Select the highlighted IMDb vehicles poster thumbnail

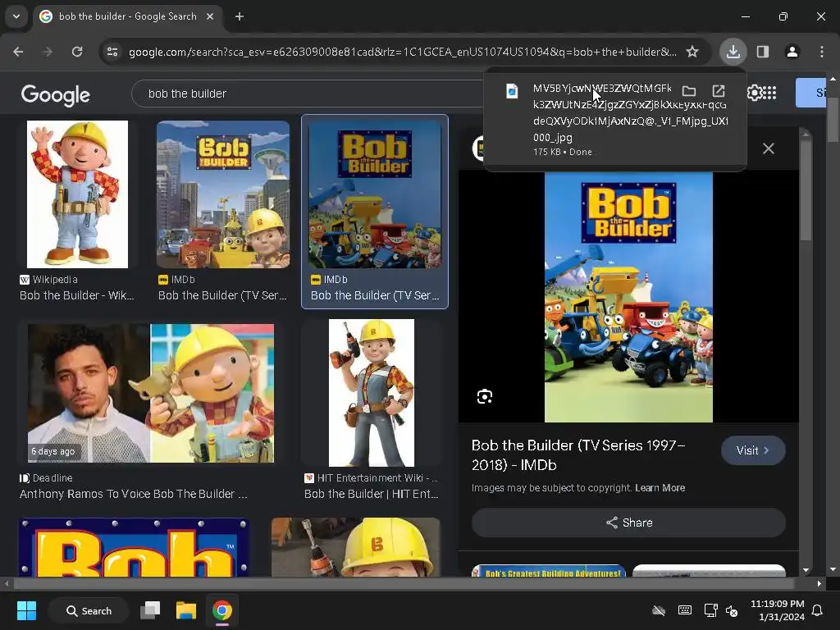375,194
